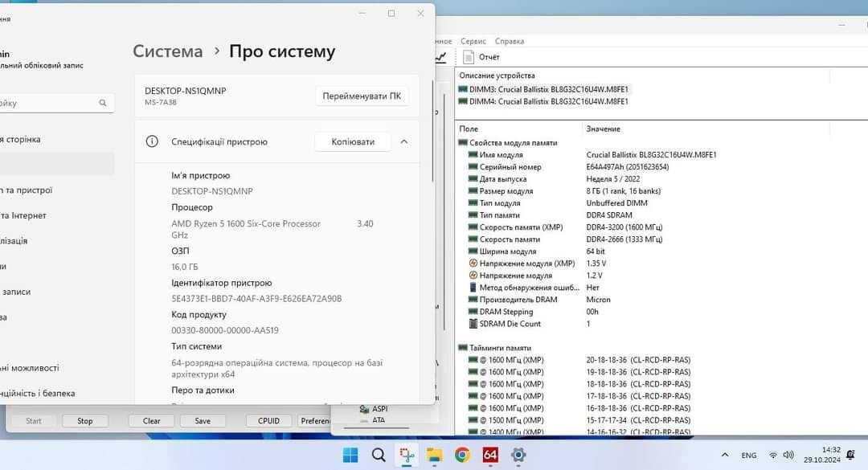868x470 pixels.
Task: Open the volume tray icon
Action: point(788,455)
